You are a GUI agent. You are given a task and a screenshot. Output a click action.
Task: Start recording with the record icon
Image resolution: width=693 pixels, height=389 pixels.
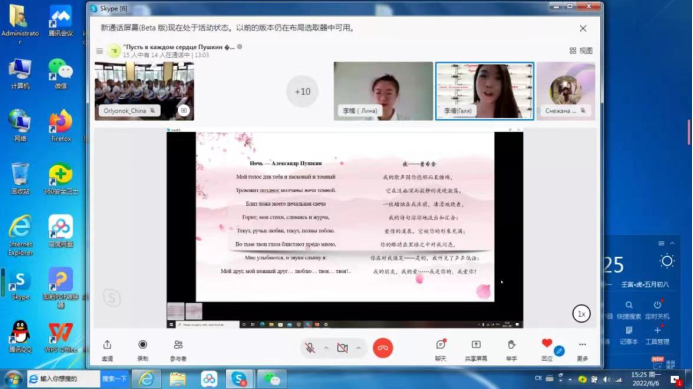point(143,344)
